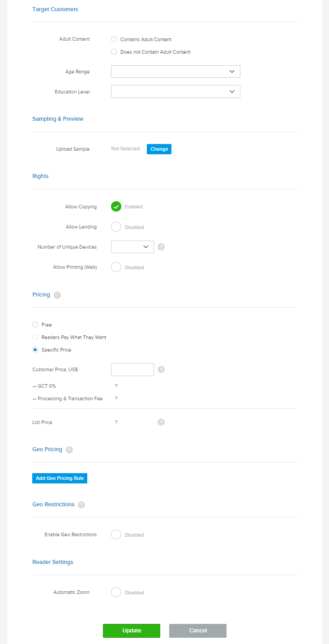The image size is (329, 644).
Task: Click help icon beside List Price
Action: click(161, 422)
